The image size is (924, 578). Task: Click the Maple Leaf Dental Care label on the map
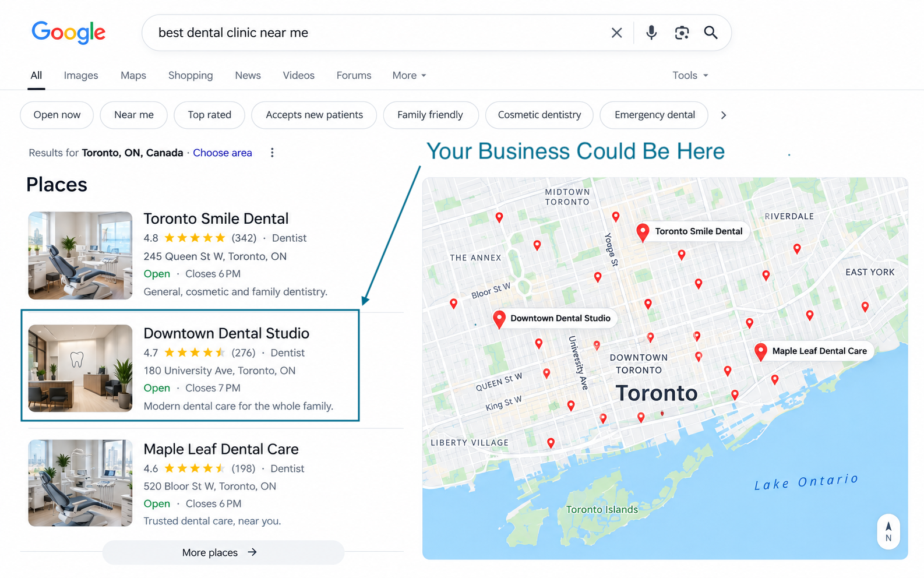(x=820, y=351)
